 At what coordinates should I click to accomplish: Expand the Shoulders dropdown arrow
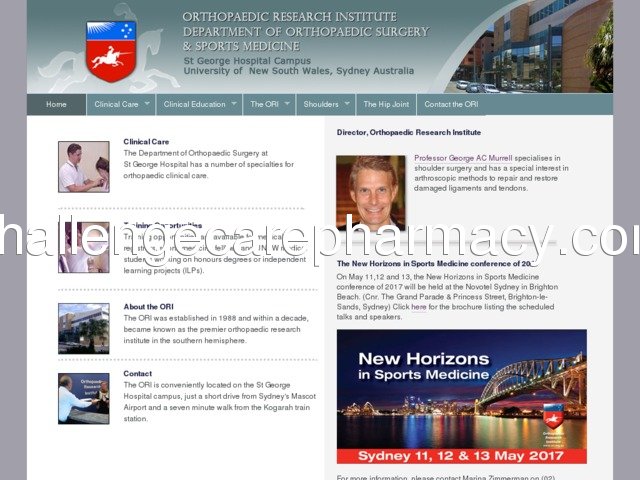click(x=347, y=104)
